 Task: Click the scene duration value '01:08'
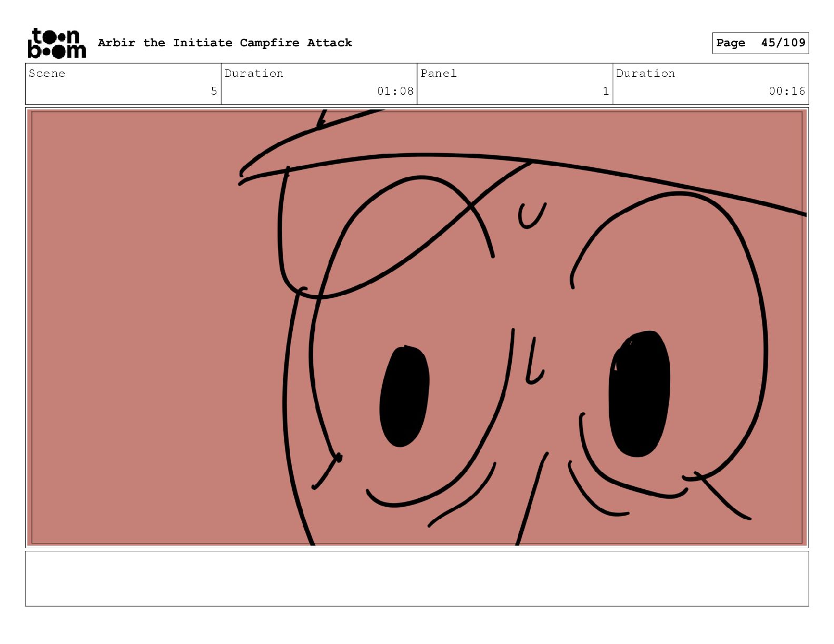click(395, 91)
